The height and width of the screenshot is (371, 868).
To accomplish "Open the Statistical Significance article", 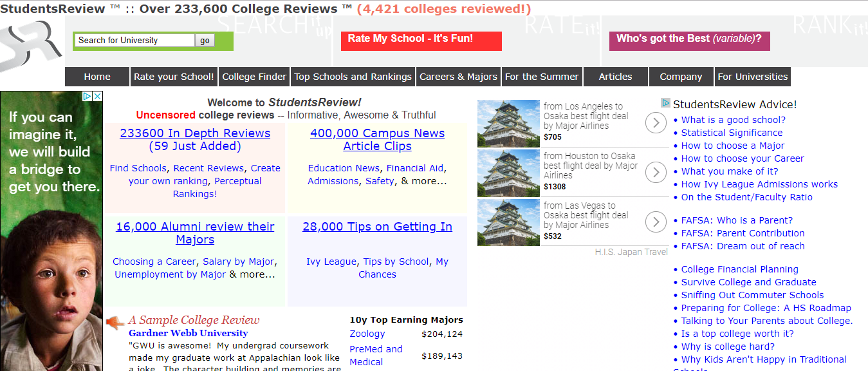I will tap(732, 133).
